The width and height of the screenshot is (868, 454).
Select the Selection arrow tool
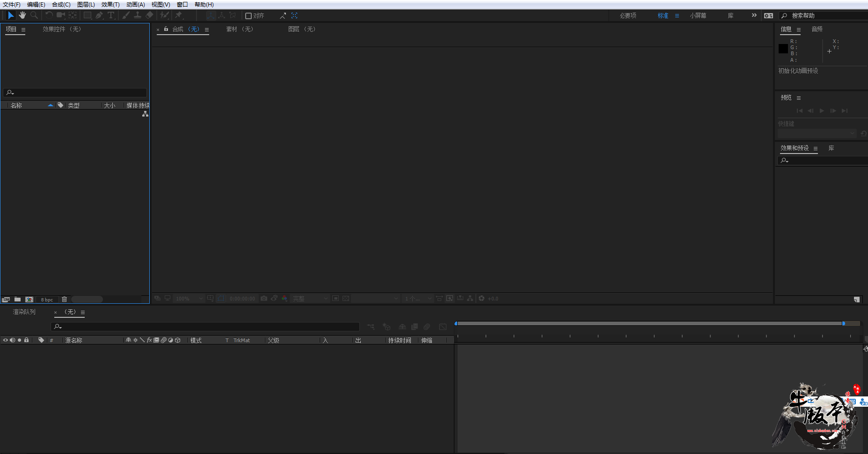[11, 15]
